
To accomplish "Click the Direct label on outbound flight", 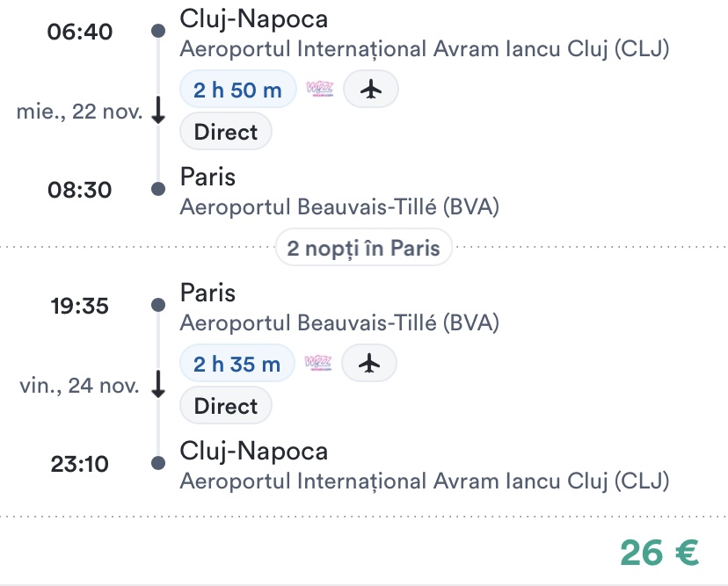I will pos(226,133).
